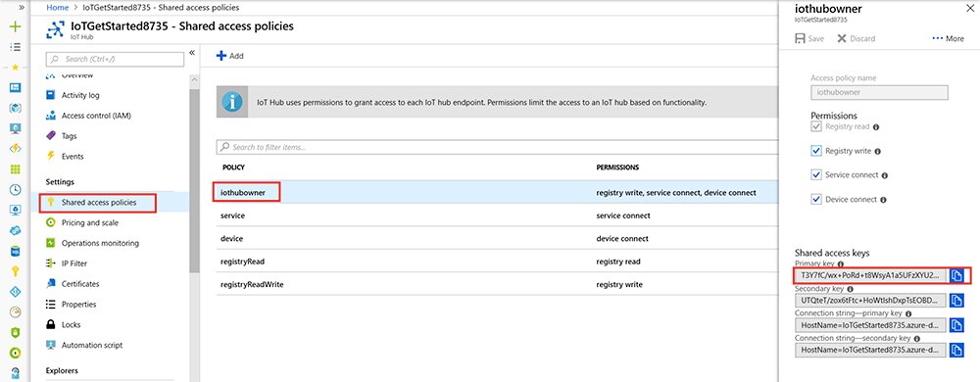Click the Primary key value field

click(870, 275)
